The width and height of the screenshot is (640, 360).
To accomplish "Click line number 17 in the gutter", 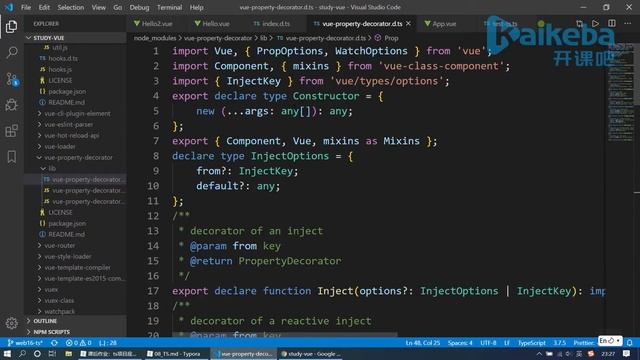I will point(153,291).
